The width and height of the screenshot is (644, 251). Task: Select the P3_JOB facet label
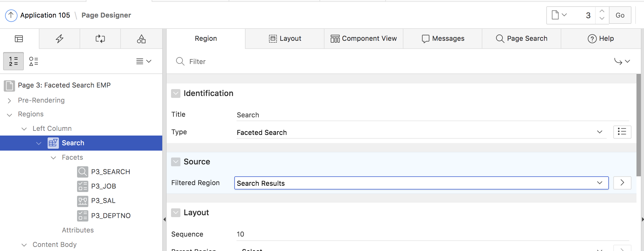[104, 186]
